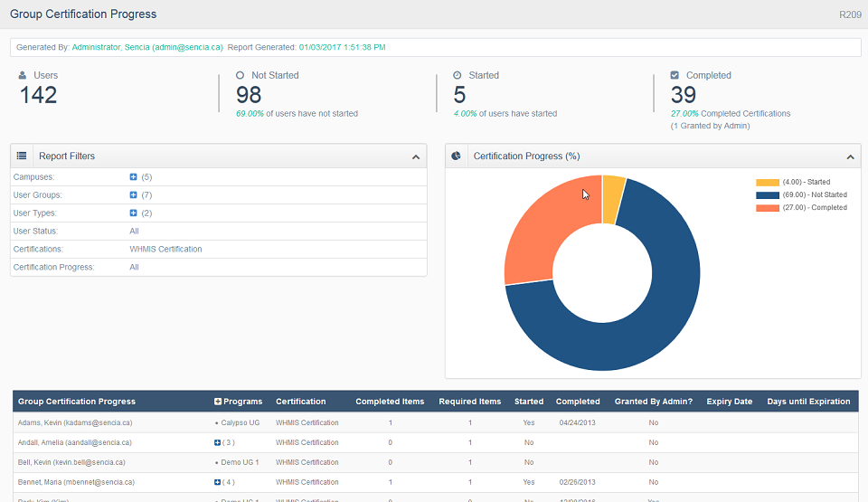Click Bell, Kevin (kevin.bell@sencia.ca) row name
Image resolution: width=868 pixels, height=502 pixels.
71,463
